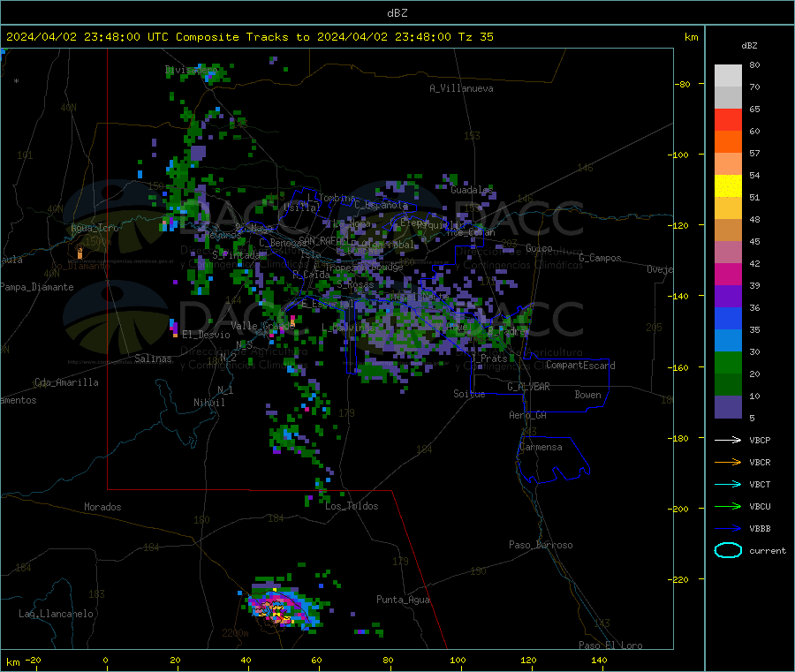Pick the light blue 30–35 dBZ swatch
Viewport: 795px width, 672px height.
[728, 341]
